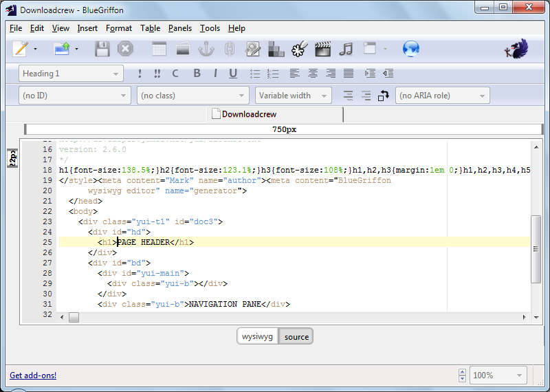Toggle ordered numbered list
The image size is (550, 392).
(x=273, y=74)
